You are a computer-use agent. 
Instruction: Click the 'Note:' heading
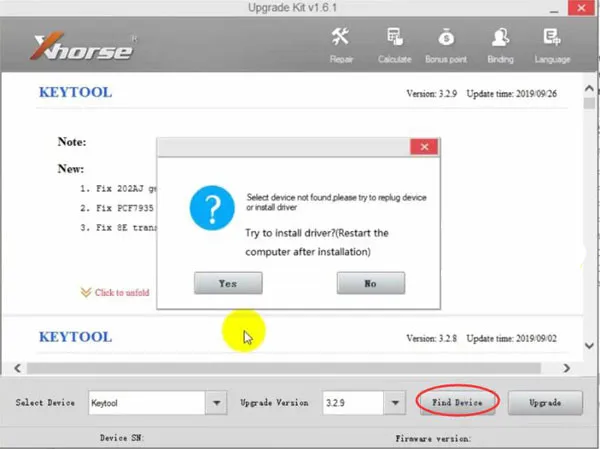point(72,142)
